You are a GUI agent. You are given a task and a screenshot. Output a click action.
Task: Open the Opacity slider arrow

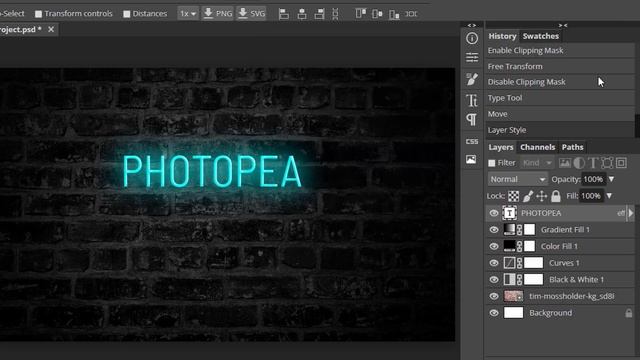[611, 179]
